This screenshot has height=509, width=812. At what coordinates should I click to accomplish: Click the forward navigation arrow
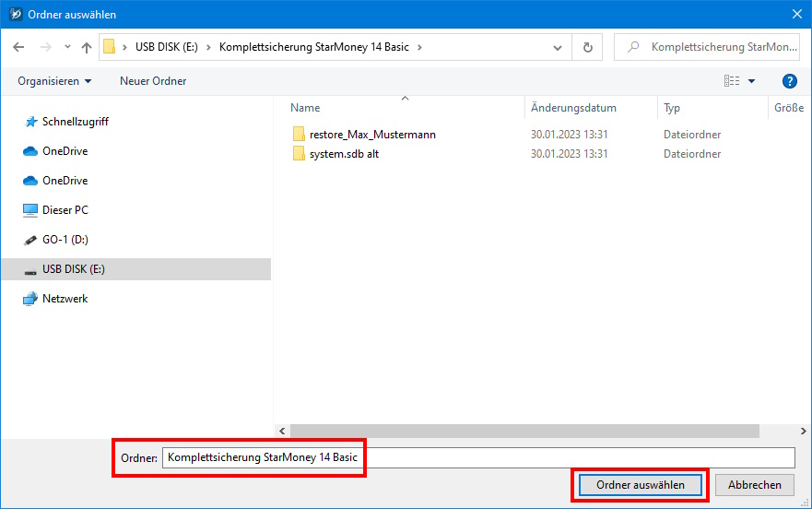(46, 47)
